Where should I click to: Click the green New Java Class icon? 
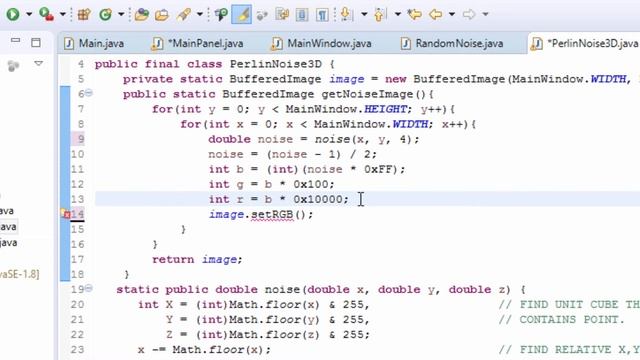(105, 15)
